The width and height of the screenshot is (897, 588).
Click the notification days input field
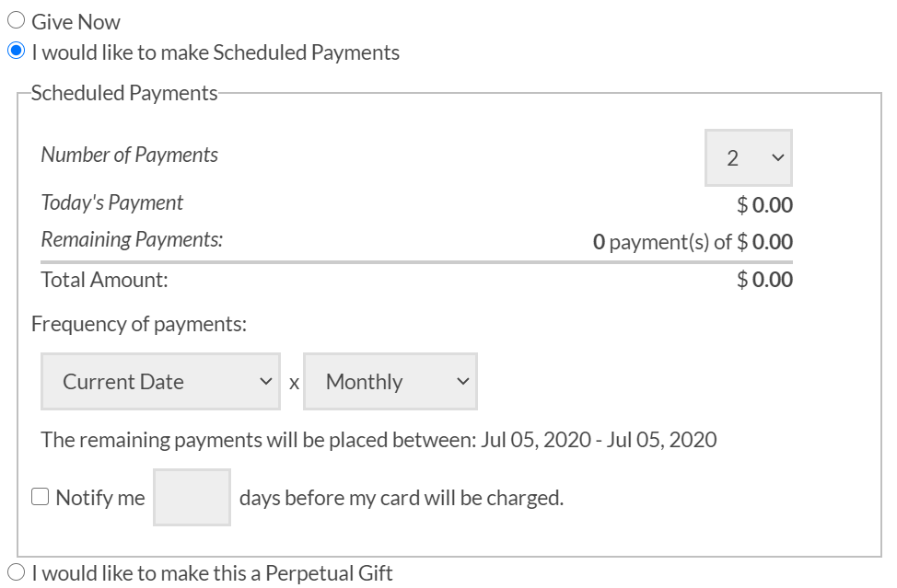coord(192,497)
